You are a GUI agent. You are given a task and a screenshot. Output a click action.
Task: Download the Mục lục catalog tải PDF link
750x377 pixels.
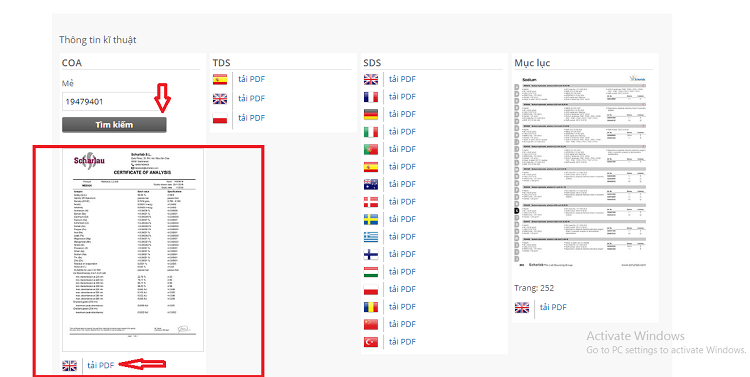click(x=553, y=307)
